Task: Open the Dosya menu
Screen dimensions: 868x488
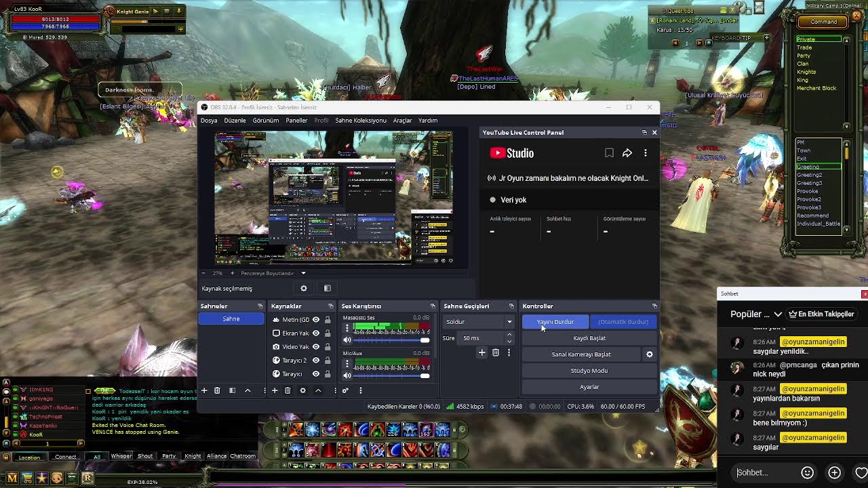Action: pos(209,121)
